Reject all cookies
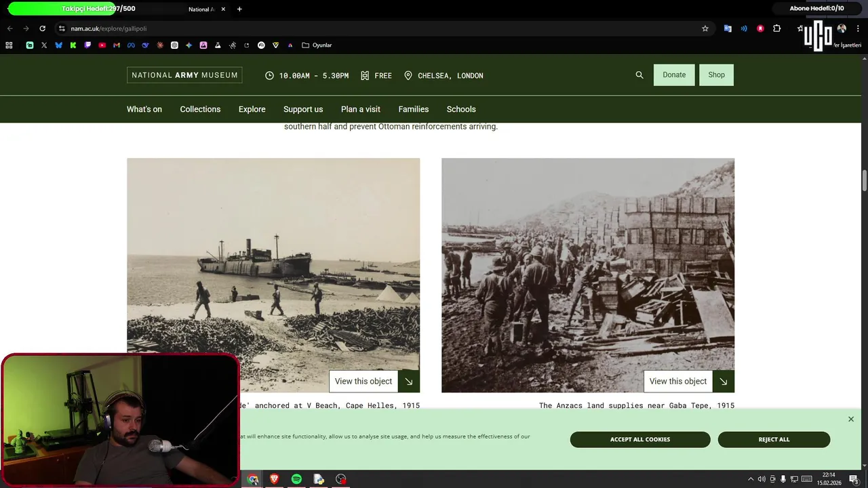 (x=774, y=439)
